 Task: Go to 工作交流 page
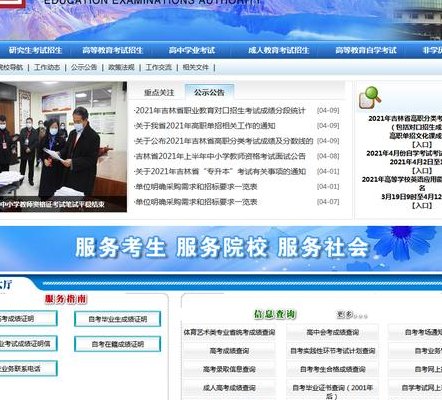(159, 67)
